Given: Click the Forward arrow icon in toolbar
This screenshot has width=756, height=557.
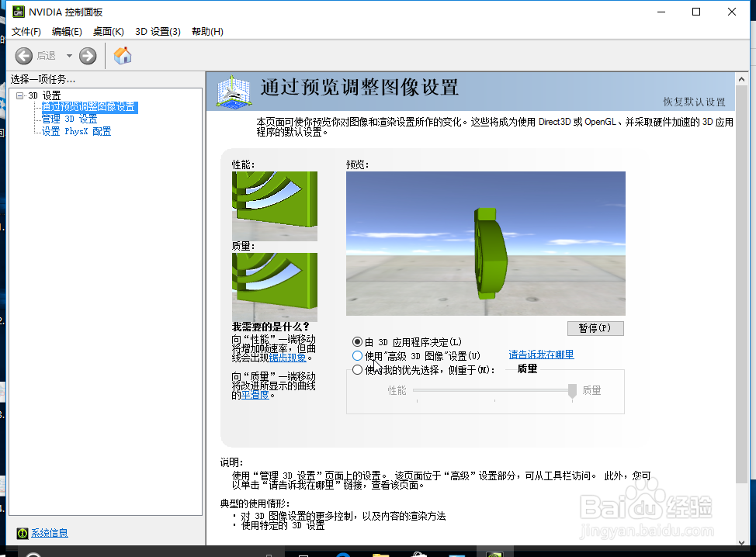Looking at the screenshot, I should click(88, 56).
